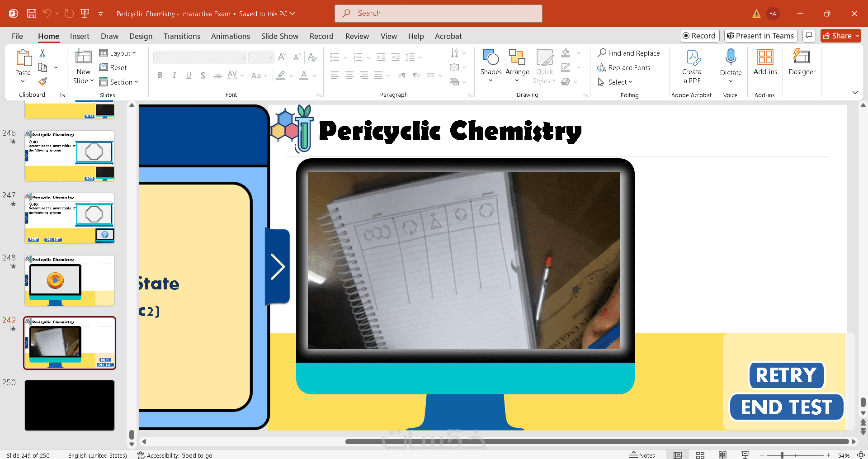This screenshot has height=459, width=868.
Task: Start presentation from beginning icon
Action: [85, 14]
